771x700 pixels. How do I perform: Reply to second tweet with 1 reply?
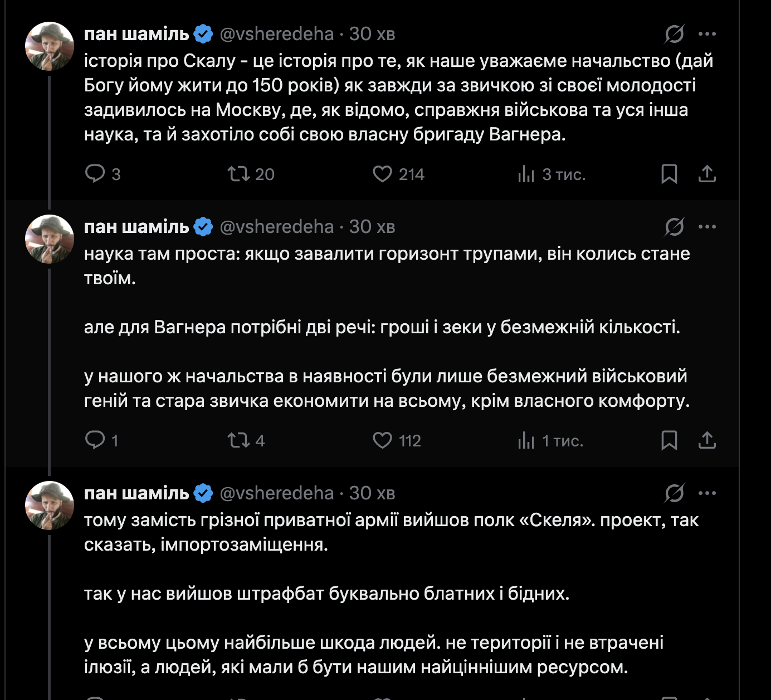pos(95,440)
